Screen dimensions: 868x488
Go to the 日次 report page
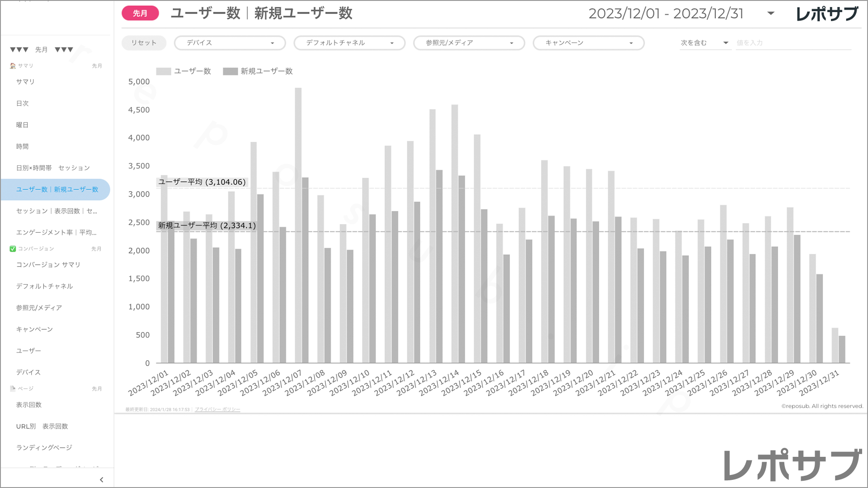[23, 103]
